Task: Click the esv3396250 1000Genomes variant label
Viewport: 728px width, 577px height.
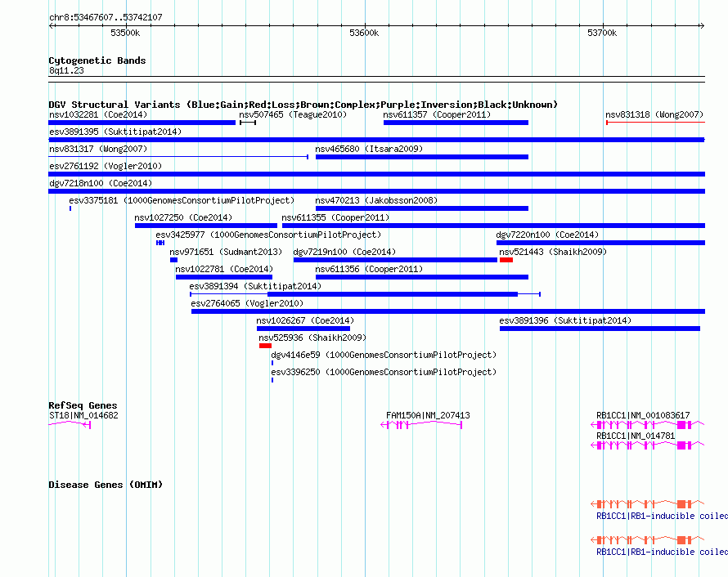Action: 384,372
